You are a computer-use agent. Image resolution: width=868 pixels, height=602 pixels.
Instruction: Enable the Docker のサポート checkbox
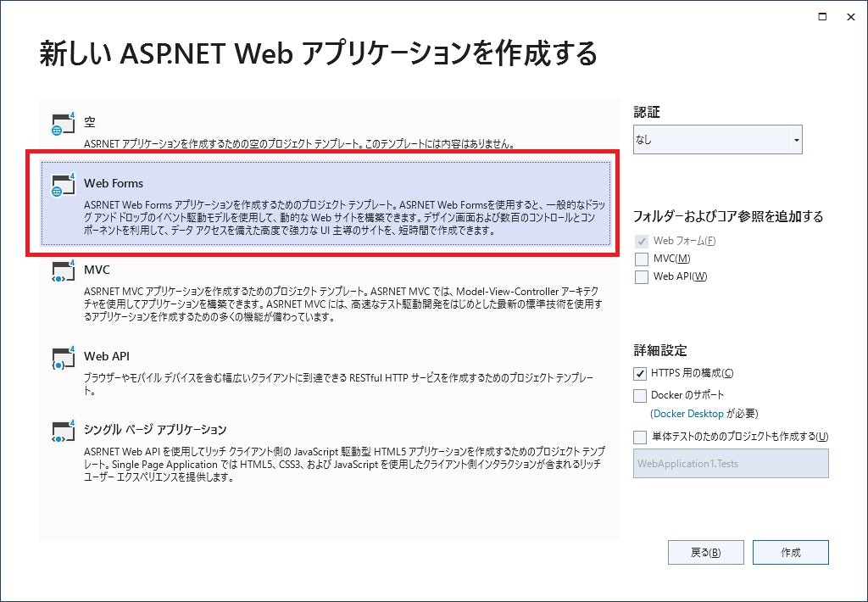coord(640,395)
